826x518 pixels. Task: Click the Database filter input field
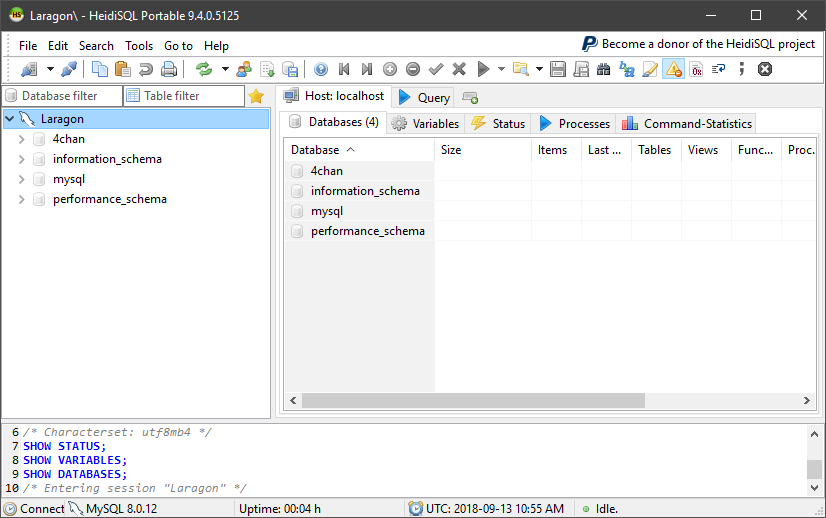[x=63, y=96]
